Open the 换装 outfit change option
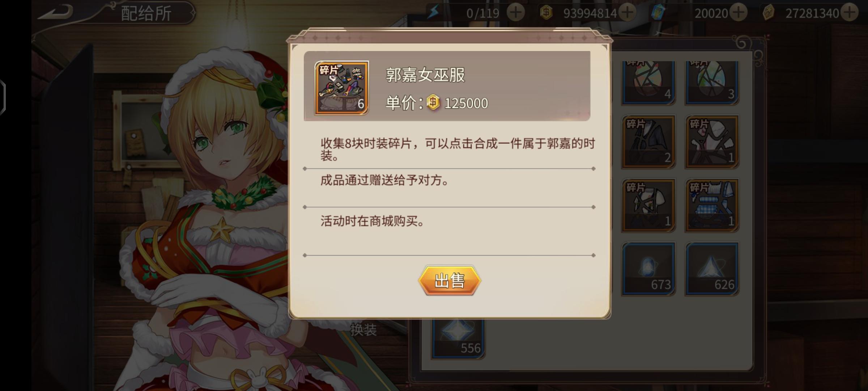868x391 pixels. 363,330
